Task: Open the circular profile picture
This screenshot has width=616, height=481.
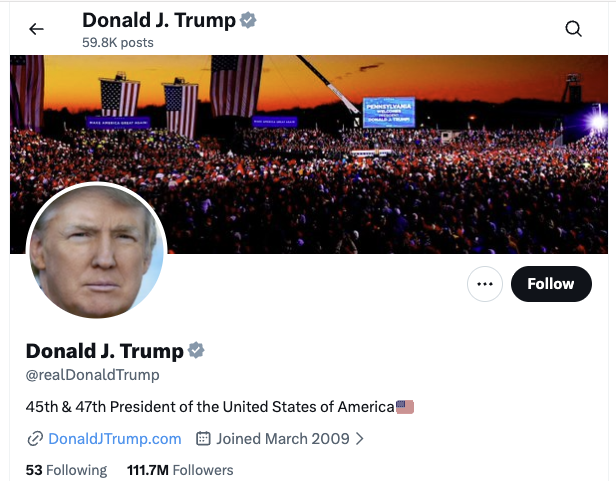Action: click(97, 252)
